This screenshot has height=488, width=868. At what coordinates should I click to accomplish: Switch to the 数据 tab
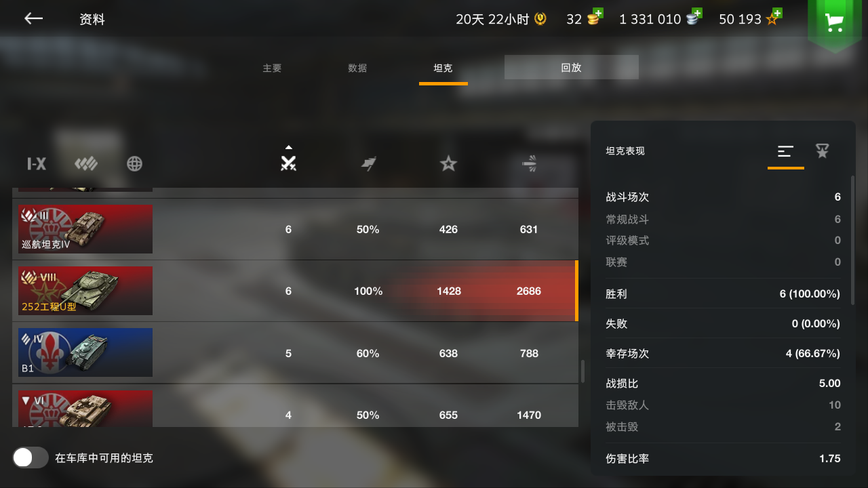(x=357, y=68)
